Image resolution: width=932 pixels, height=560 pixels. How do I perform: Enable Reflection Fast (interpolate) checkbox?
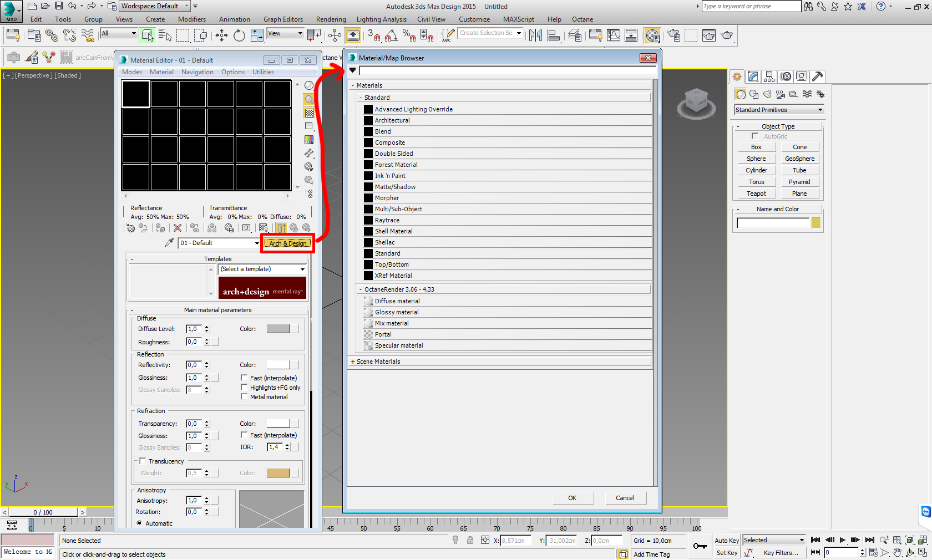pyautogui.click(x=244, y=378)
